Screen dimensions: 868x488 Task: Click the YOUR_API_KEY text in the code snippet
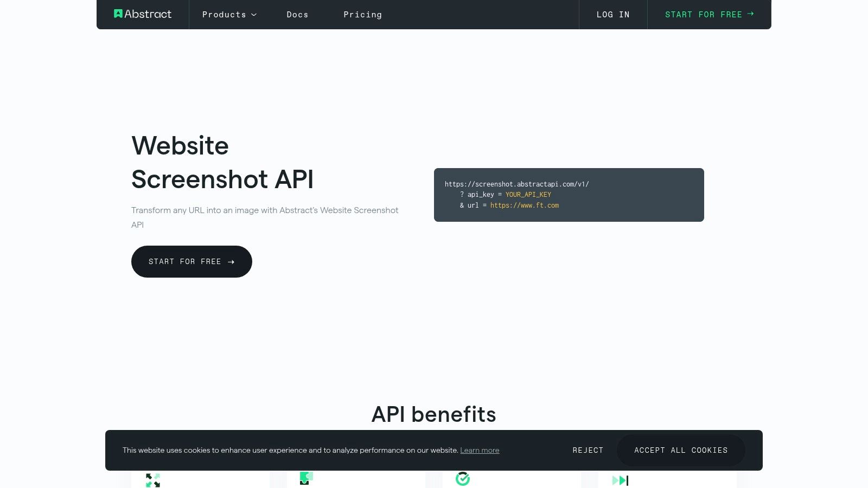(528, 194)
